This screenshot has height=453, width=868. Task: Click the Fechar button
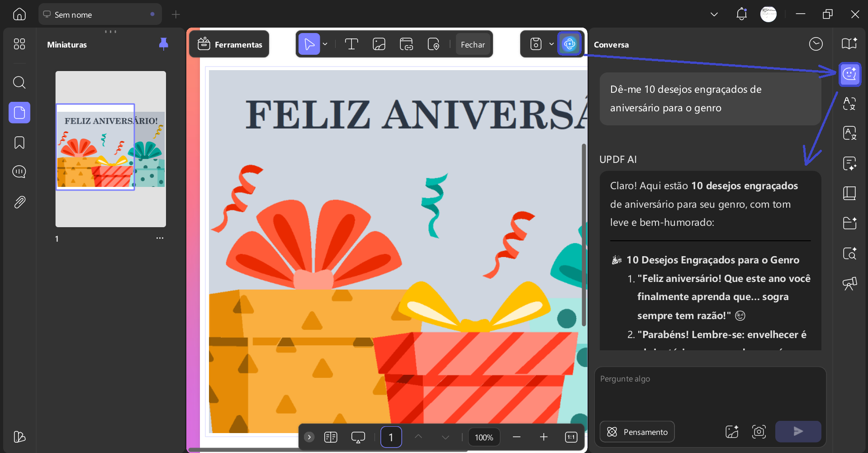[473, 44]
